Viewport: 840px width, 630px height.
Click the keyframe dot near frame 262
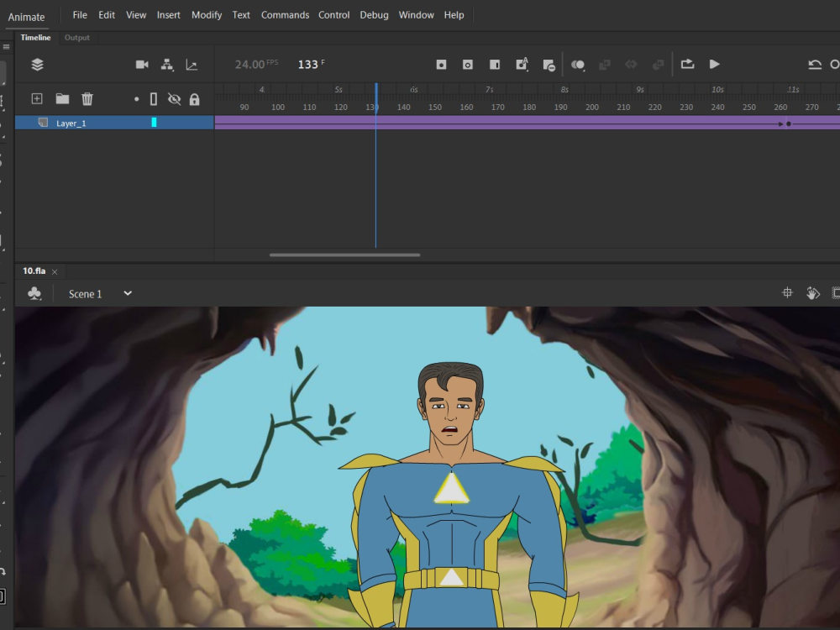[x=789, y=123]
